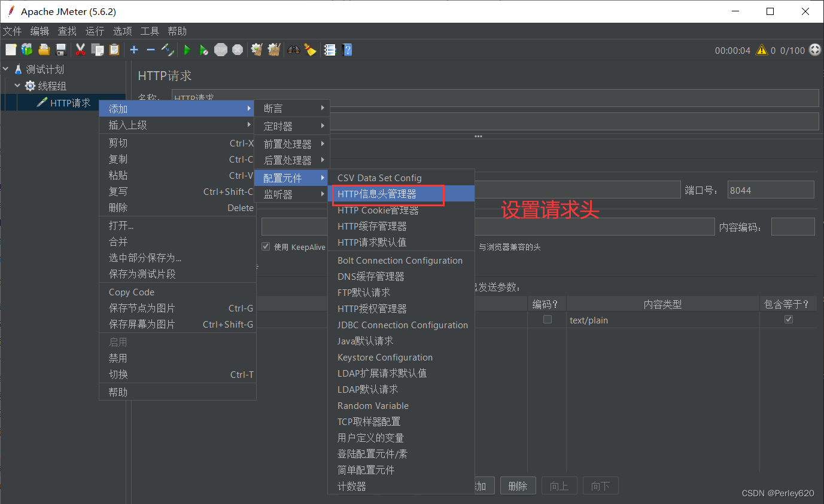Click the 删除 button below parameters table
The image size is (824, 504).
518,486
